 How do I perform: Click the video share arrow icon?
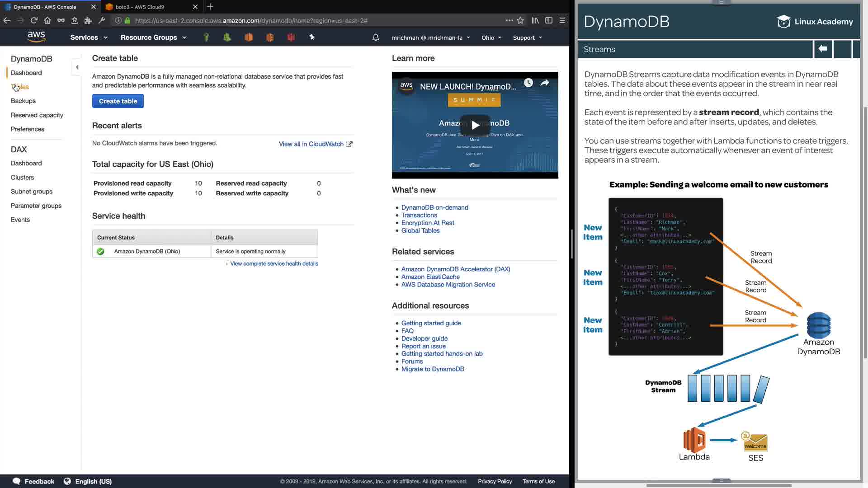[545, 83]
